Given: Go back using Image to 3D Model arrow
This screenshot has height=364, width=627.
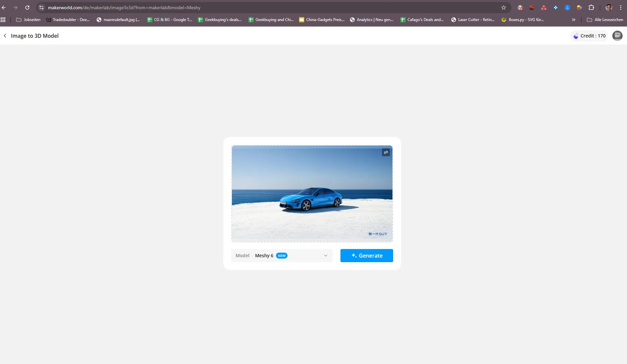Looking at the screenshot, I should click(x=5, y=36).
